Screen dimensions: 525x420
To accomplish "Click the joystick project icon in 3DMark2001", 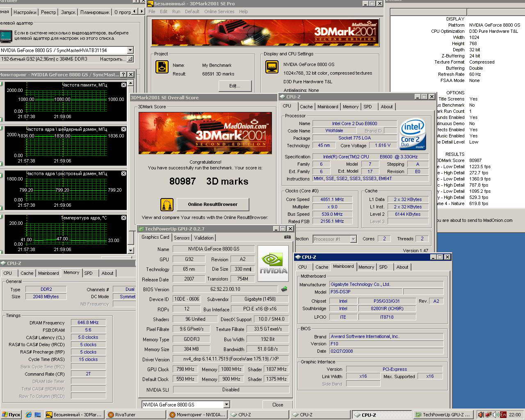I will click(162, 67).
